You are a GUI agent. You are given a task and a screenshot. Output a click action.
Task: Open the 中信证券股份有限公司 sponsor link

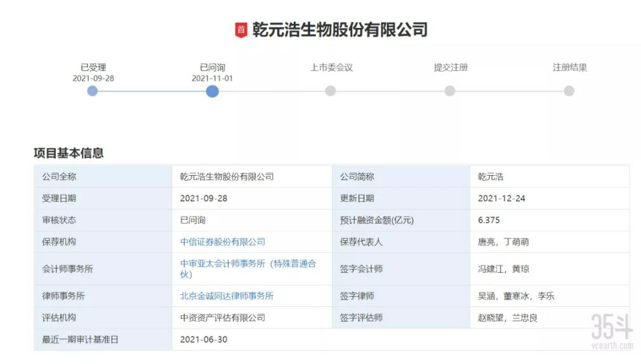(x=223, y=242)
